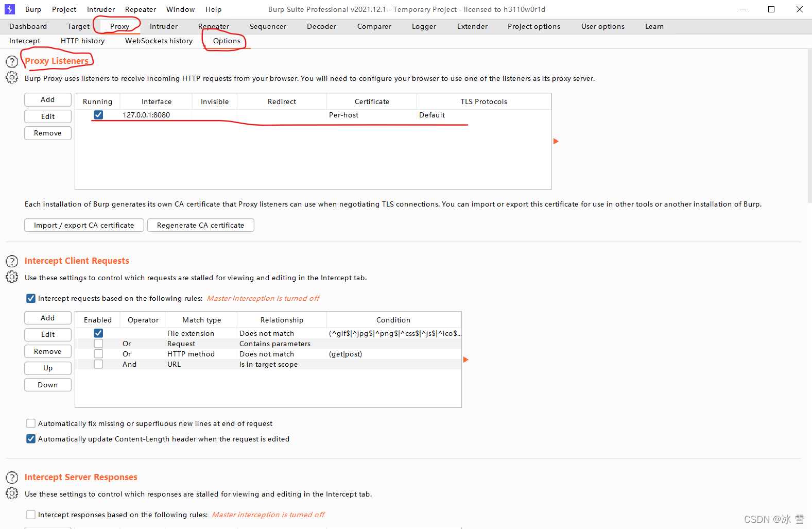Open help for Intercept Server Responses

point(12,477)
